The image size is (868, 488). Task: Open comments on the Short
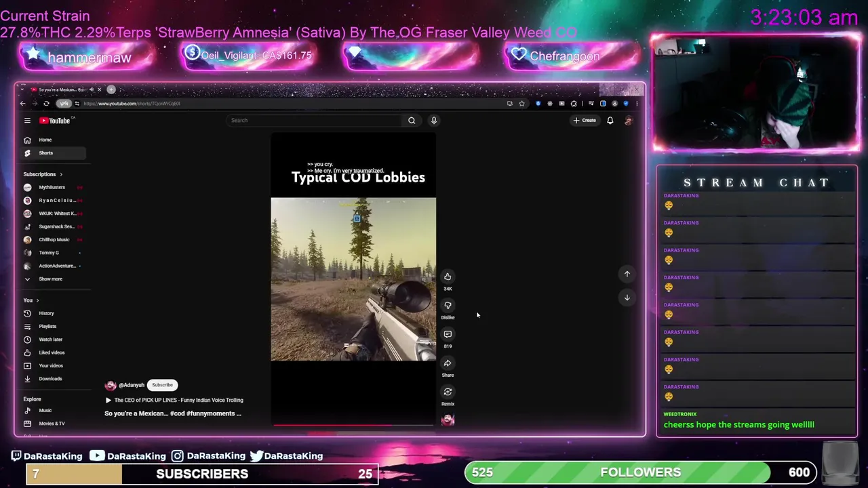(448, 334)
